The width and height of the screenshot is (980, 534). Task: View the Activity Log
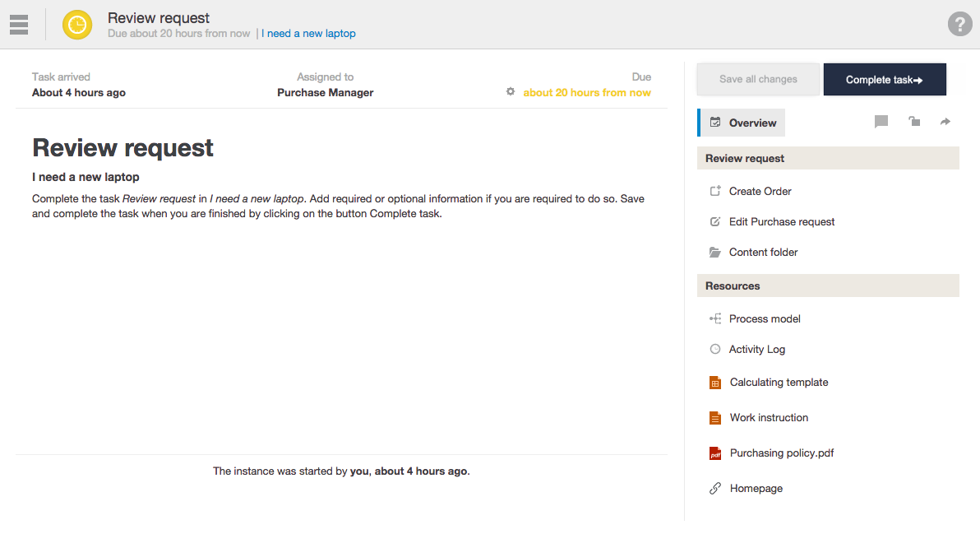click(756, 349)
